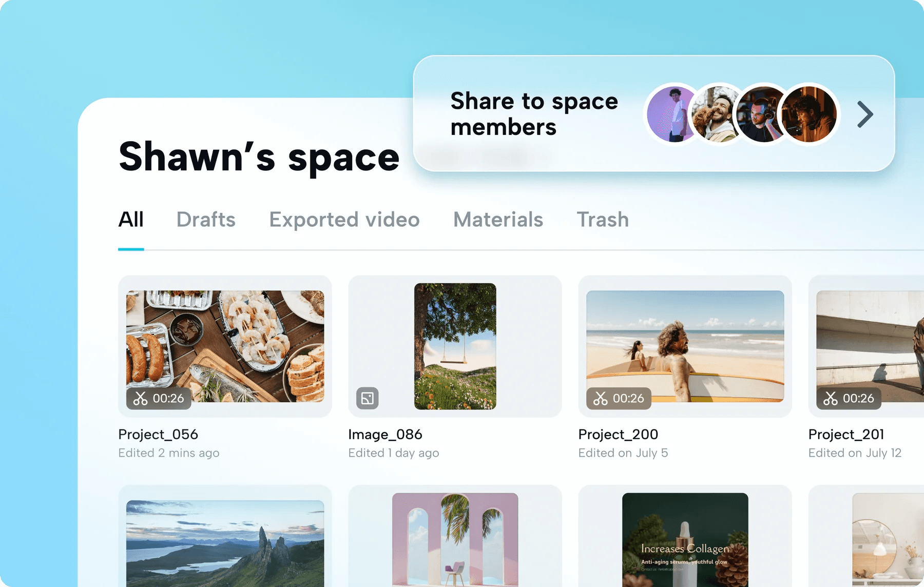Select last member avatar in orange light

tap(808, 114)
